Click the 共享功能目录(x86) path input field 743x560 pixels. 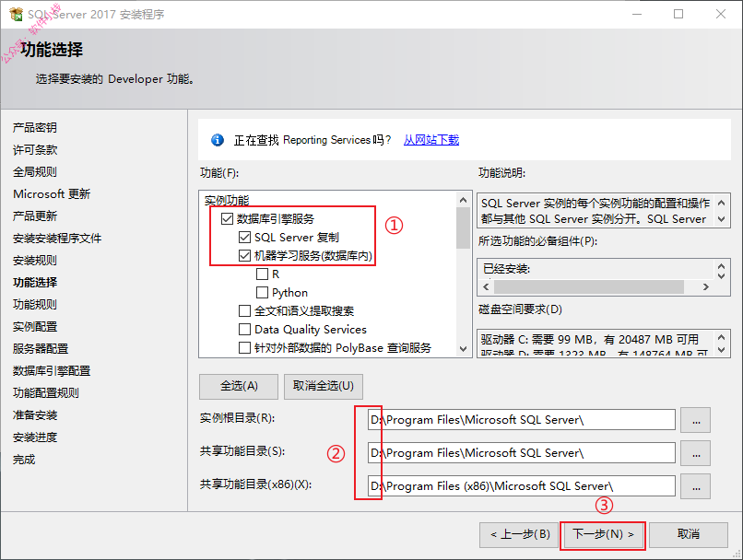click(x=521, y=486)
